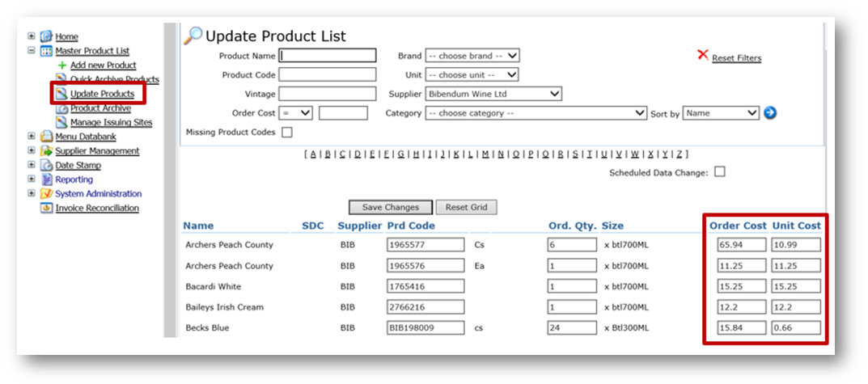
Task: Expand the Date Stamp tree node
Action: pos(32,165)
